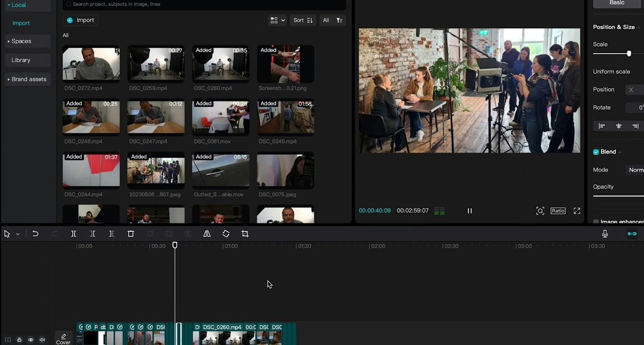Select the Rotate tool
644x345 pixels.
click(x=226, y=233)
